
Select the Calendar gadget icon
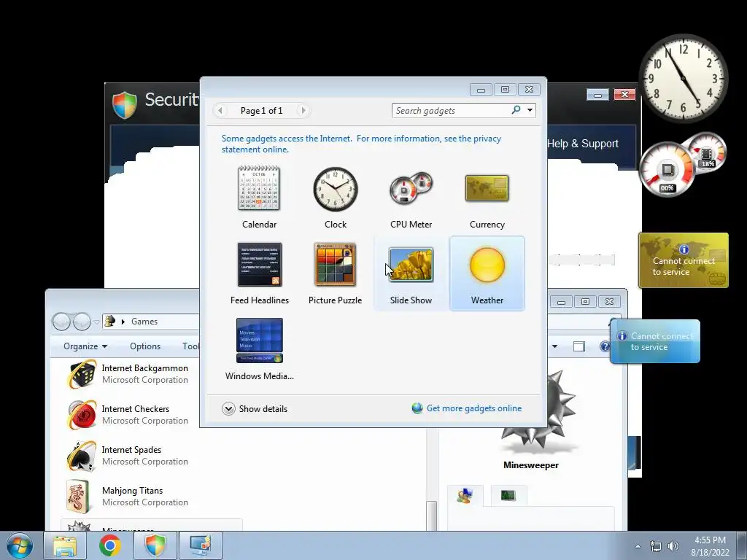pyautogui.click(x=259, y=189)
